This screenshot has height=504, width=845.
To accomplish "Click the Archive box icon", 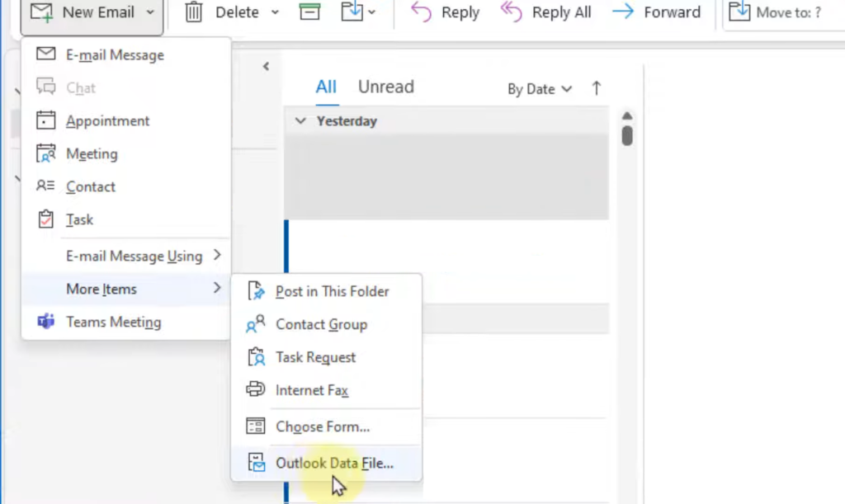I will pyautogui.click(x=309, y=12).
